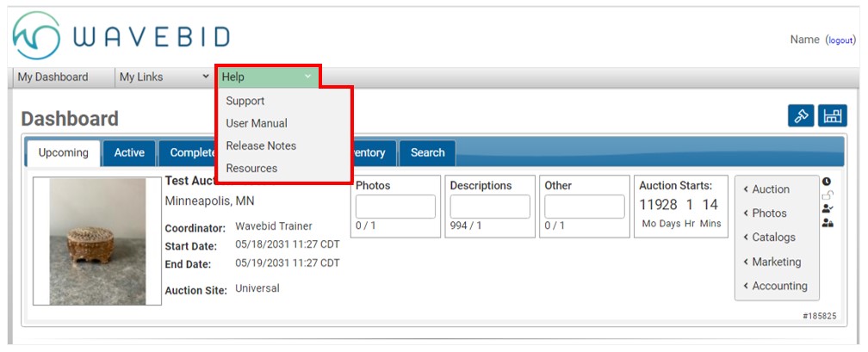Select Support from the Help menu
The width and height of the screenshot is (868, 352).
(x=245, y=101)
